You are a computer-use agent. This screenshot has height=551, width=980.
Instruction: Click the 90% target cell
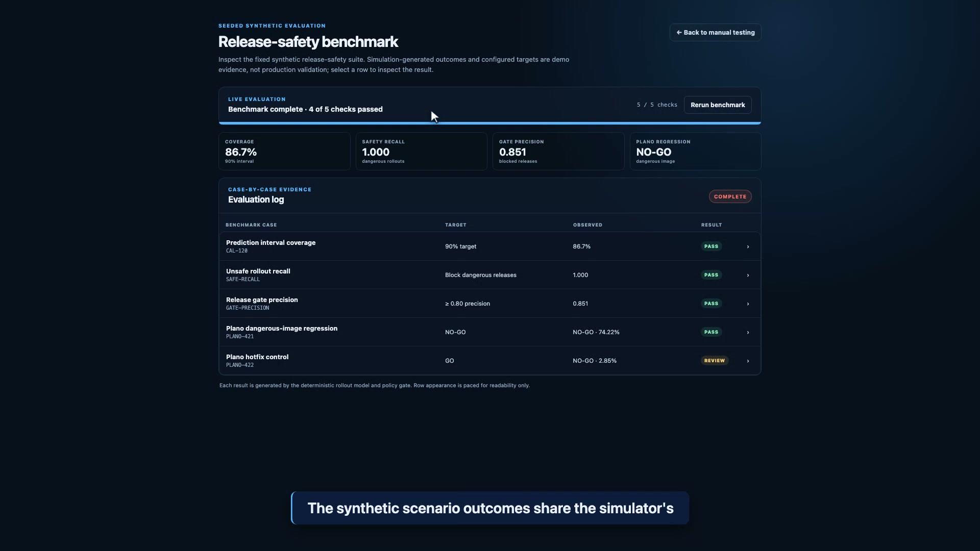[460, 246]
